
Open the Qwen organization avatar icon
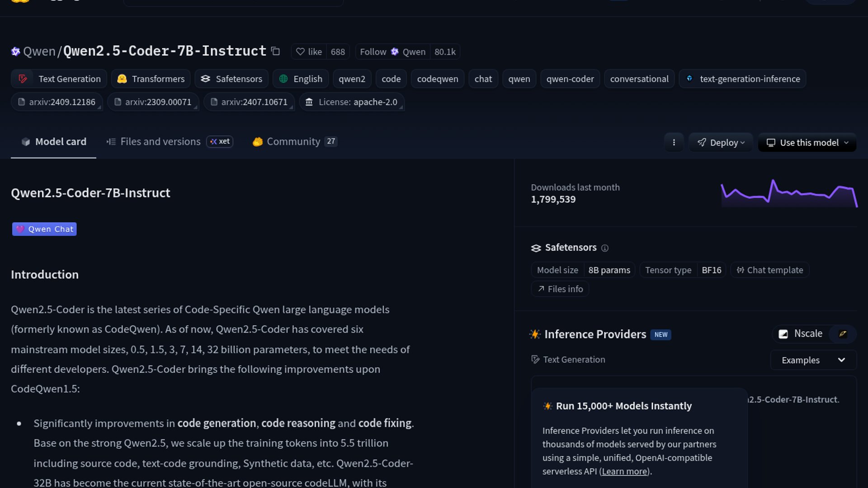[16, 52]
